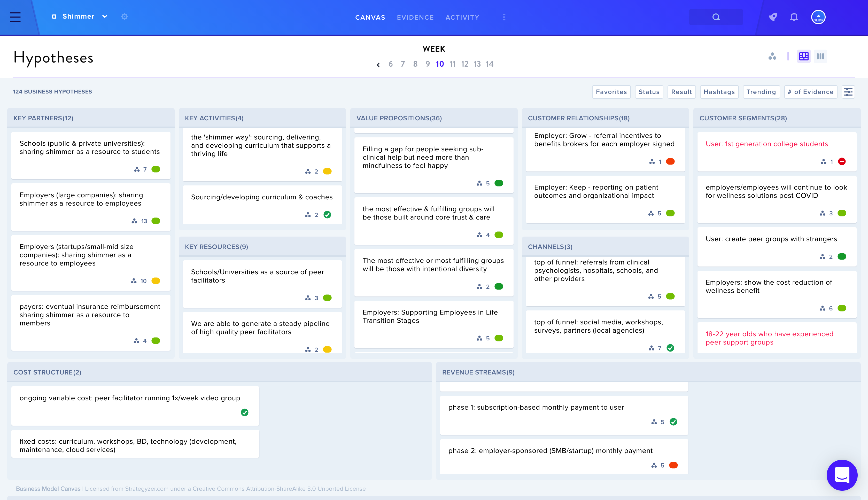Open search from the top bar
The height and width of the screenshot is (500, 868).
tap(716, 17)
